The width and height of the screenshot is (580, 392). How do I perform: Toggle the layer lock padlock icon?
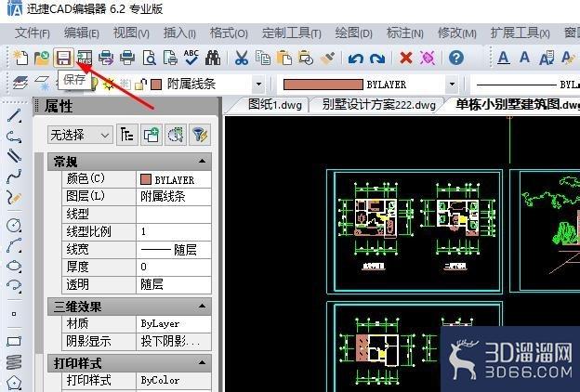[x=140, y=85]
